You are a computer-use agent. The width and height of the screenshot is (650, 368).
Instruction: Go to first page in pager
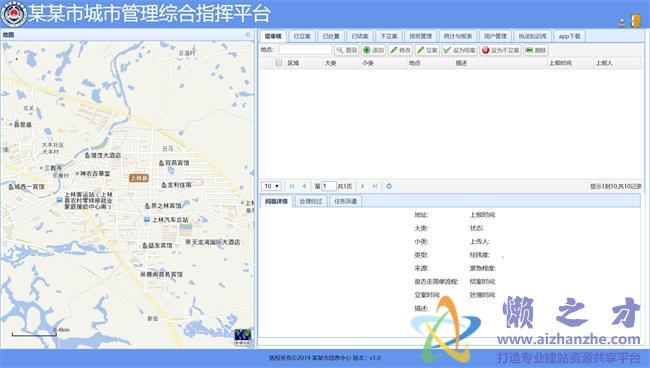click(x=292, y=186)
